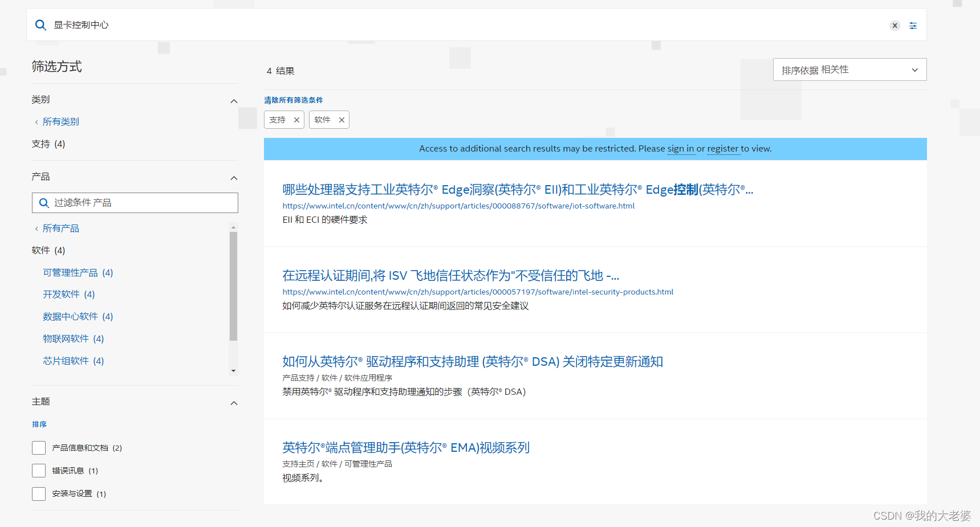Clear the search query with the X icon
The image size is (980, 527).
(x=895, y=26)
